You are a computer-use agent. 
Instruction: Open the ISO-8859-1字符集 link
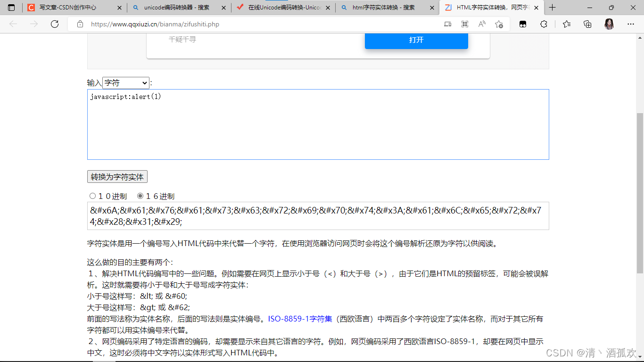click(300, 319)
